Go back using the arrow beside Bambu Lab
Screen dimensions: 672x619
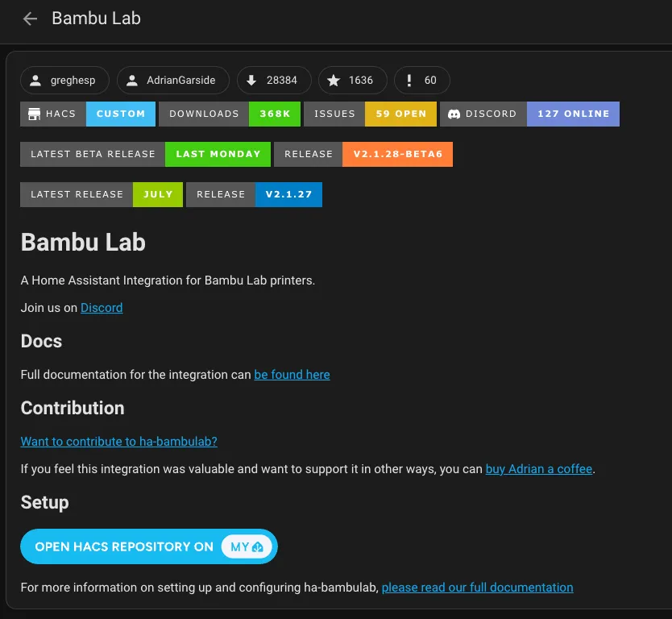[x=30, y=19]
